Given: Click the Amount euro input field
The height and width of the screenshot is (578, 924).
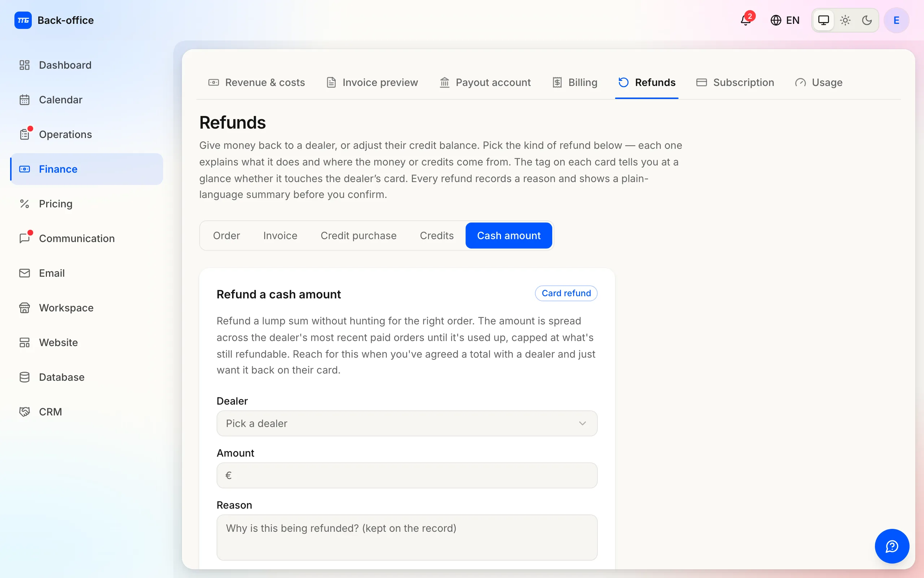Looking at the screenshot, I should pos(407,475).
